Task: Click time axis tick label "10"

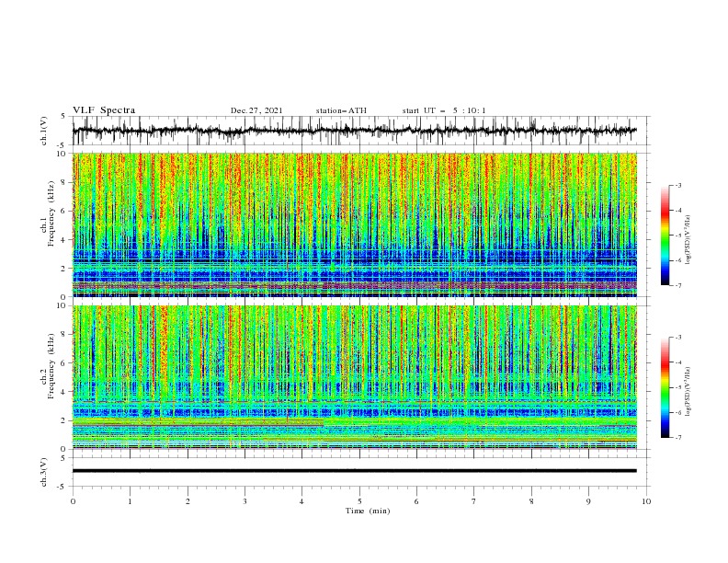Action: coord(646,501)
